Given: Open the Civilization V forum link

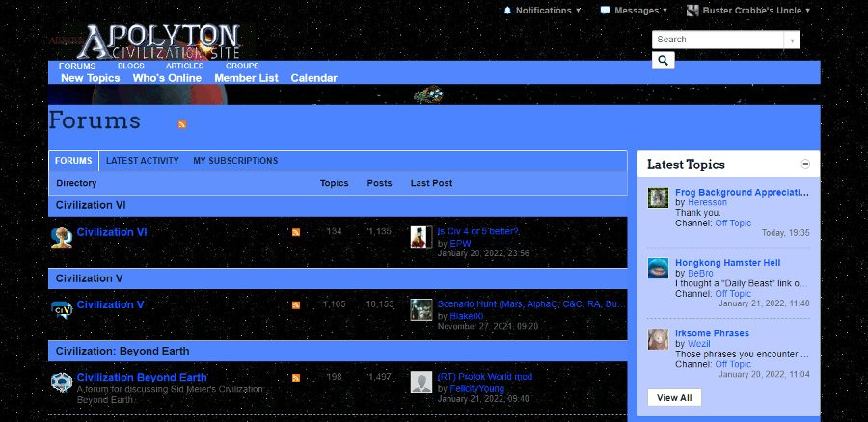Looking at the screenshot, I should tap(110, 304).
